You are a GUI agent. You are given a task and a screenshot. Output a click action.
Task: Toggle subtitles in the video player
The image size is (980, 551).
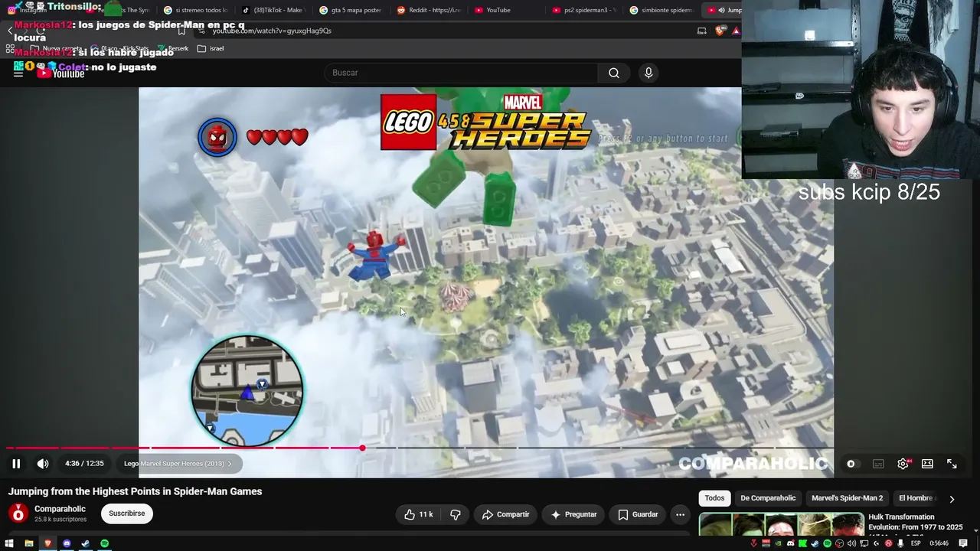point(878,464)
